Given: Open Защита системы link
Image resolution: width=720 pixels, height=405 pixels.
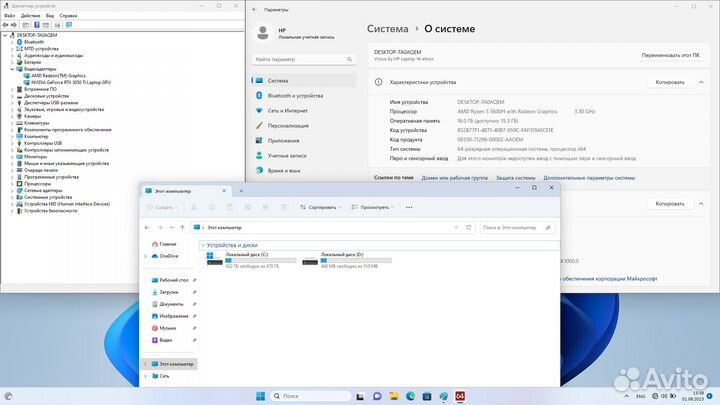Looking at the screenshot, I should 515,178.
